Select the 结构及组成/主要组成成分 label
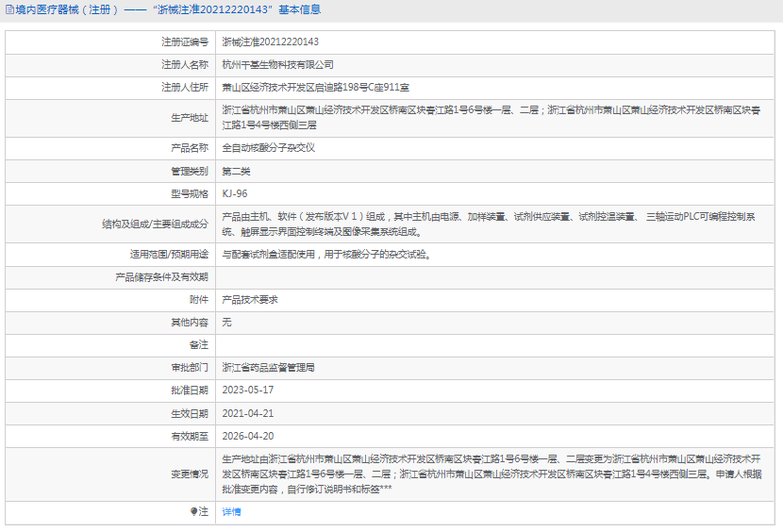Screen dimensions: 783x532 (156, 224)
